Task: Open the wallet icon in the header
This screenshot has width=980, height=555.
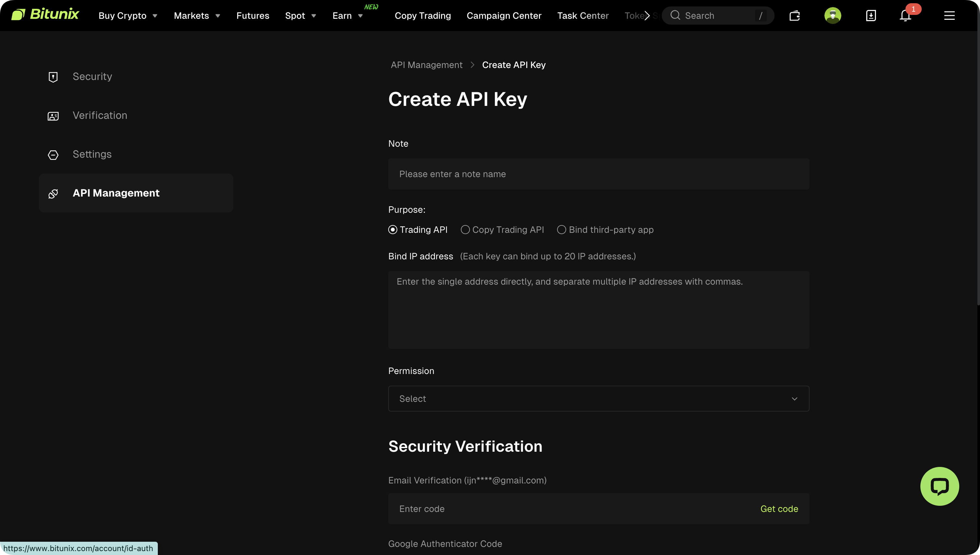Action: click(x=795, y=16)
